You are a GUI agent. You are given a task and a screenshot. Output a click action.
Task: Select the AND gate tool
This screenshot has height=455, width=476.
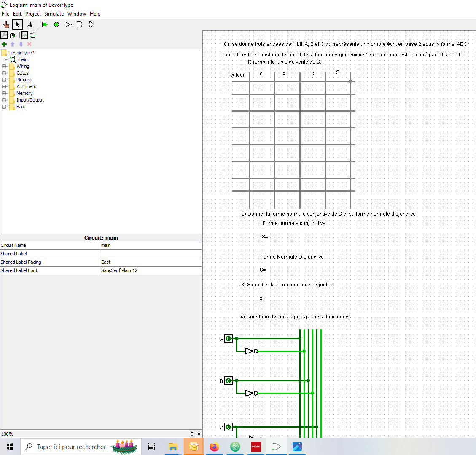pos(79,24)
